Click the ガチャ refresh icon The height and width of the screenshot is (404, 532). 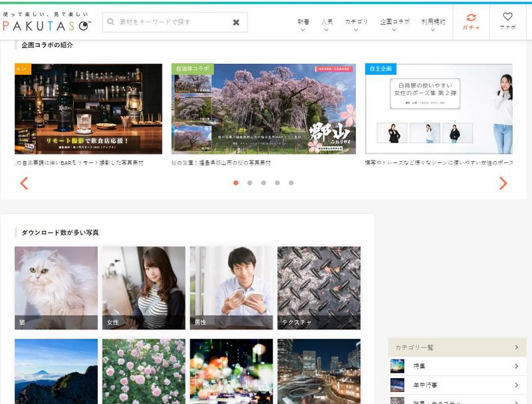point(471,17)
